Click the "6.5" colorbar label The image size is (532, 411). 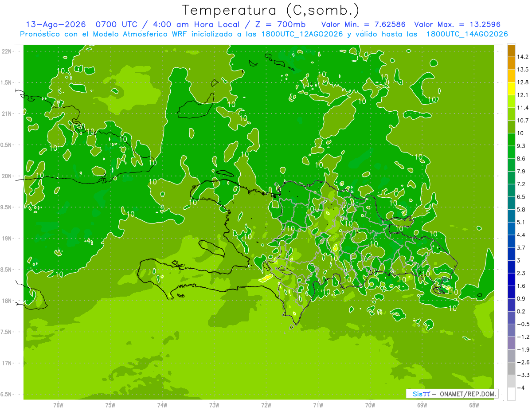[522, 197]
